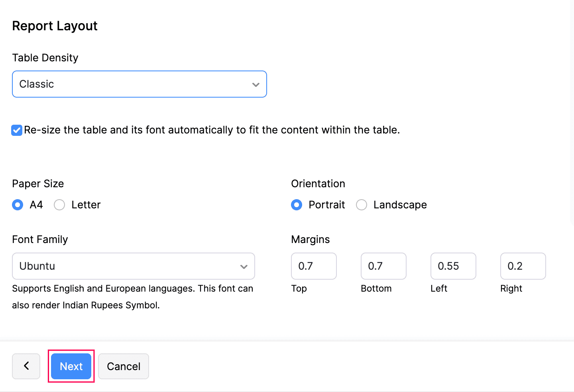Click the Font Family chevron arrow
This screenshot has width=574, height=392.
244,267
